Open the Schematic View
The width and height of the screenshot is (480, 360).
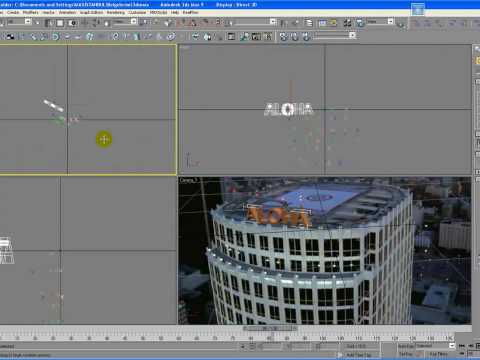click(333, 23)
